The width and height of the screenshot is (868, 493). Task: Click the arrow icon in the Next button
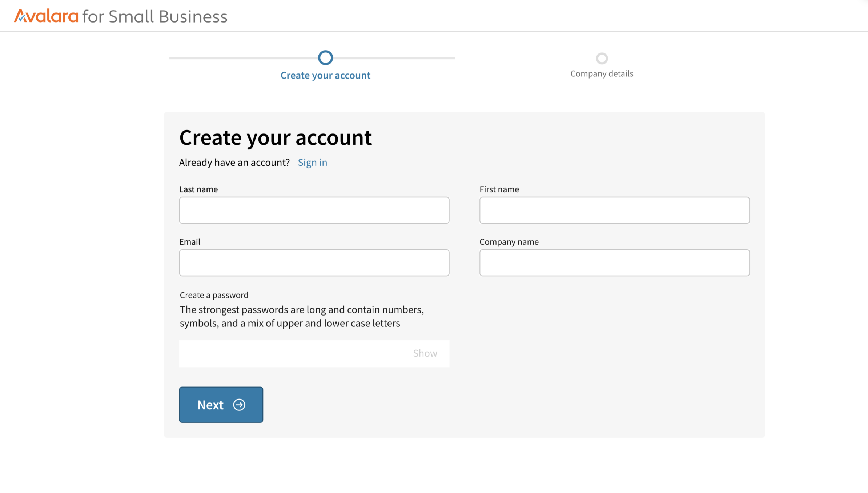click(239, 405)
